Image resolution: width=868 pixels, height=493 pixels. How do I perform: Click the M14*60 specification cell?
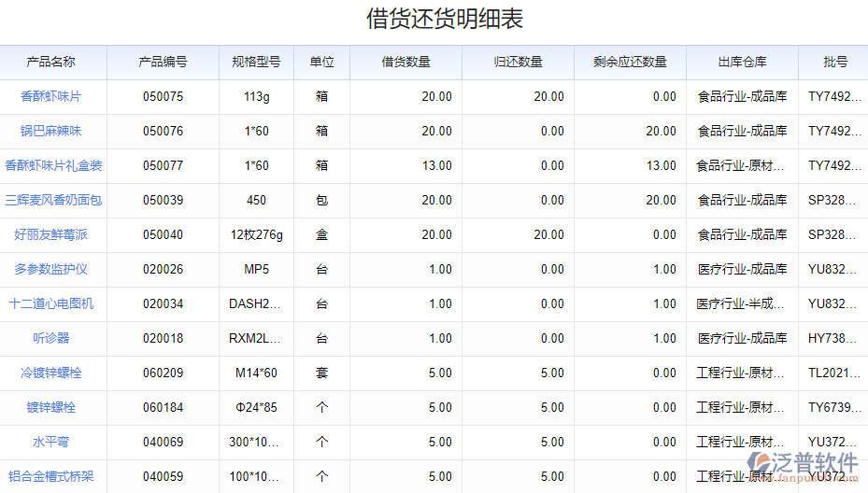tap(256, 373)
